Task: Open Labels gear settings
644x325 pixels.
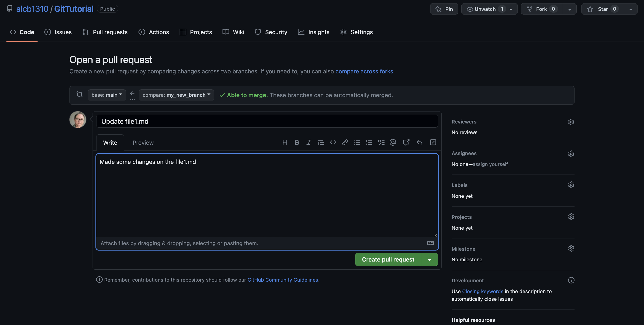Action: point(571,185)
